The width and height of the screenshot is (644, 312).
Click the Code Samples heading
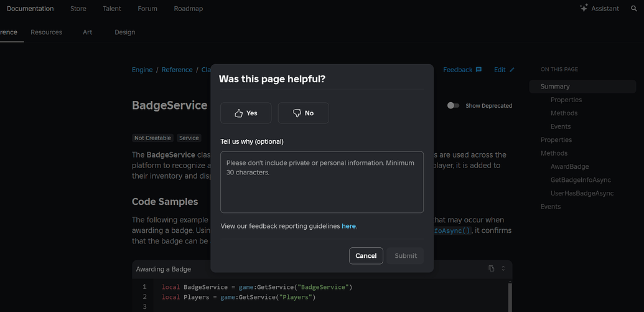pyautogui.click(x=165, y=201)
